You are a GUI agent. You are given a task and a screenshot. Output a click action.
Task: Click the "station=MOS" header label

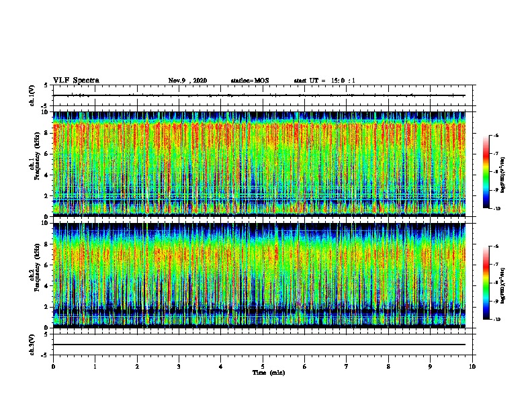click(250, 81)
